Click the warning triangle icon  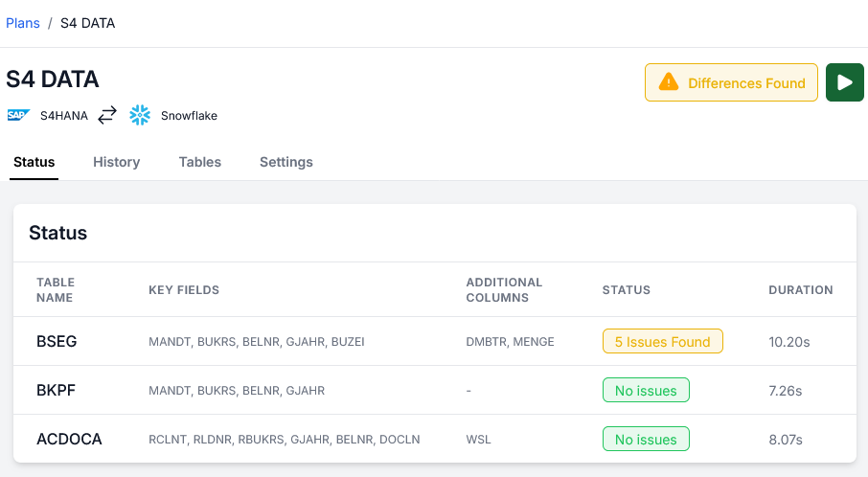point(669,83)
